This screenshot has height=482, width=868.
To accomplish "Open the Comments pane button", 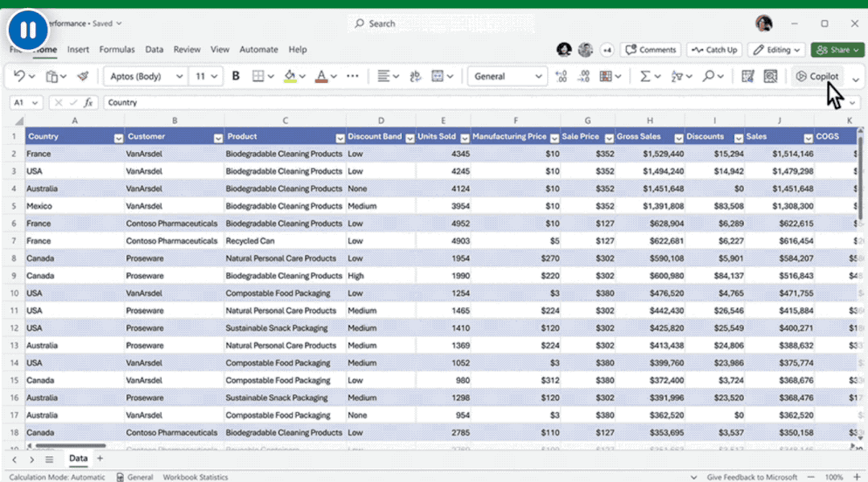I will tap(651, 50).
